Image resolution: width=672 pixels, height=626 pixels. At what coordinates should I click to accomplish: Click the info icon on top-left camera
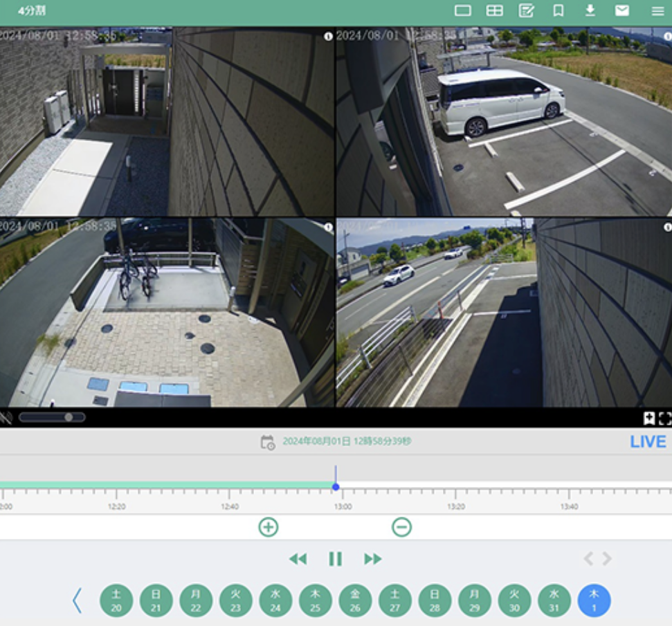tap(328, 37)
